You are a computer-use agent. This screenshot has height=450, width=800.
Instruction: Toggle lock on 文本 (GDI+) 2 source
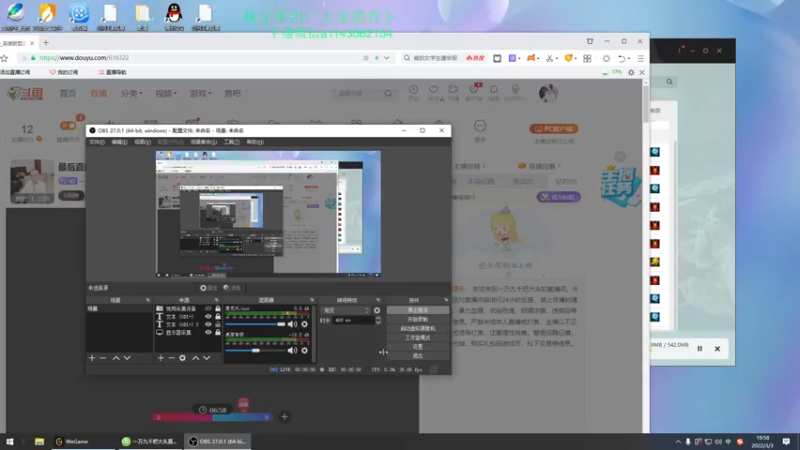(x=218, y=324)
